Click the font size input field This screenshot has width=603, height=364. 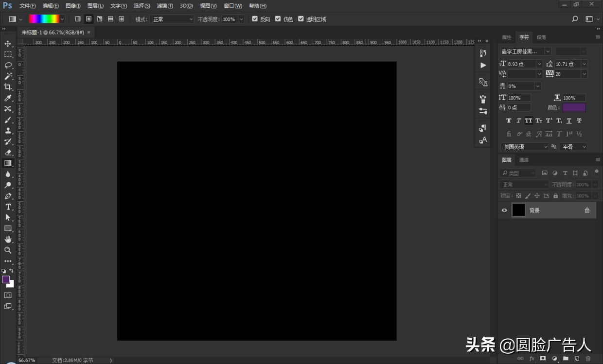(x=520, y=64)
